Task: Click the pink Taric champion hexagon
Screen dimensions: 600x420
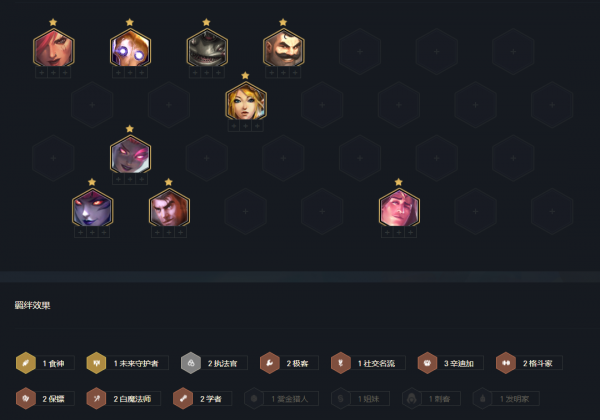Action: (x=399, y=208)
